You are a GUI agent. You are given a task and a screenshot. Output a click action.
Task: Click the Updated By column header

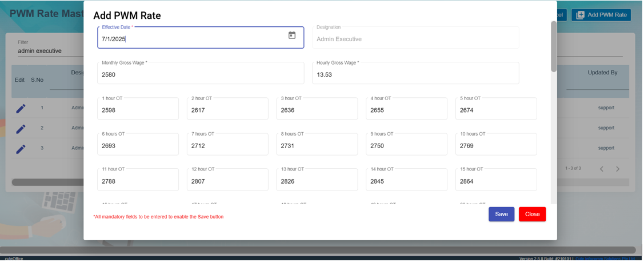[602, 73]
